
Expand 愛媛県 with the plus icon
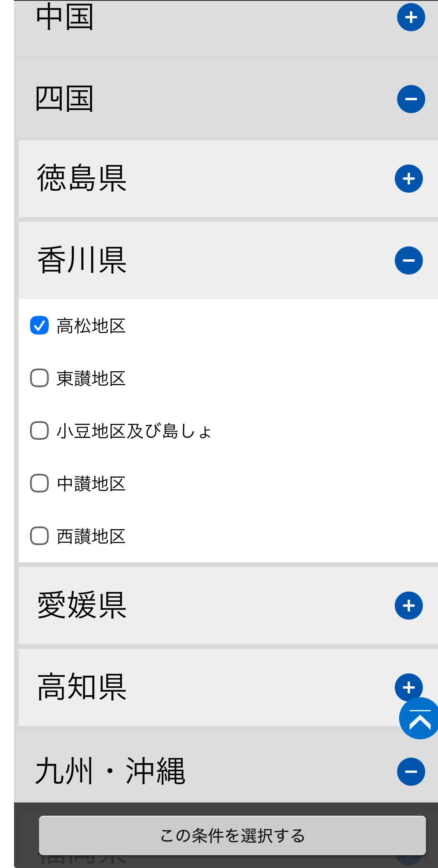click(408, 606)
